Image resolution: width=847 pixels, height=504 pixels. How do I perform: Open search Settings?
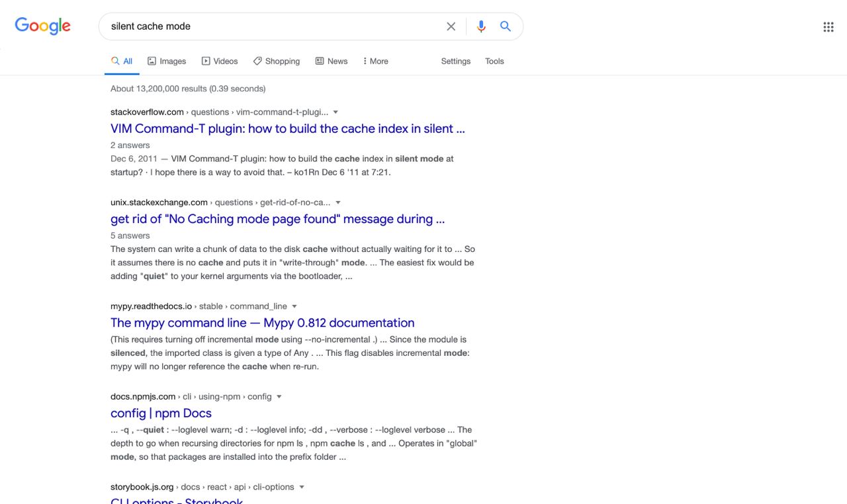[456, 61]
